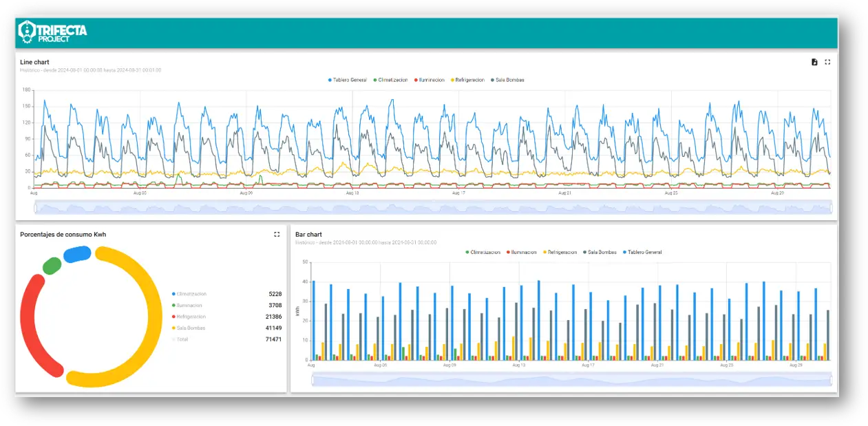The width and height of the screenshot is (868, 426).
Task: Click the Bar chart Histórico date range subtitle
Action: [366, 242]
